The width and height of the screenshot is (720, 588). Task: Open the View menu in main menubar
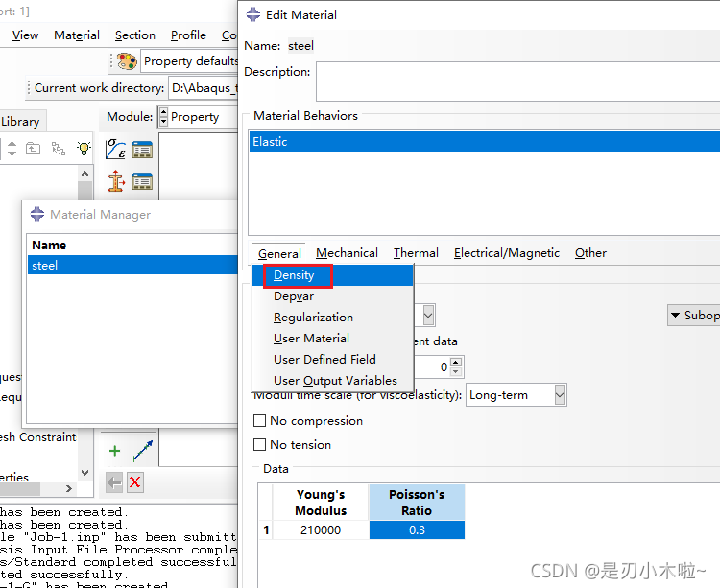click(25, 35)
